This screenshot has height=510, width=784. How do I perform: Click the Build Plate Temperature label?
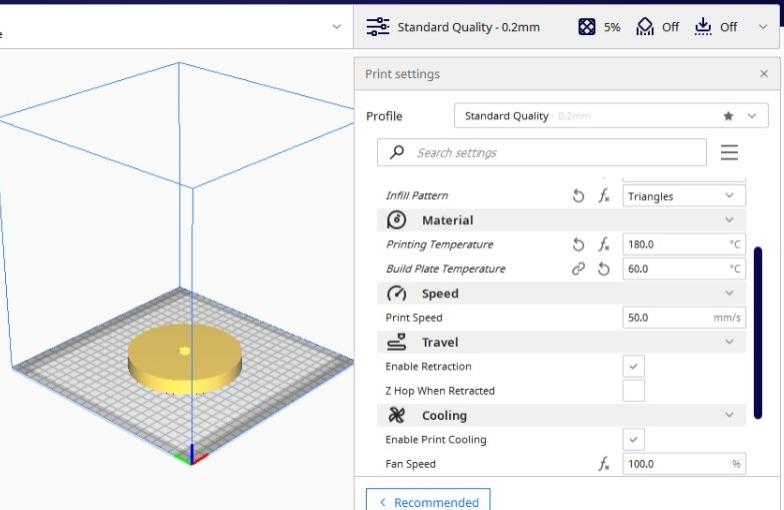445,269
